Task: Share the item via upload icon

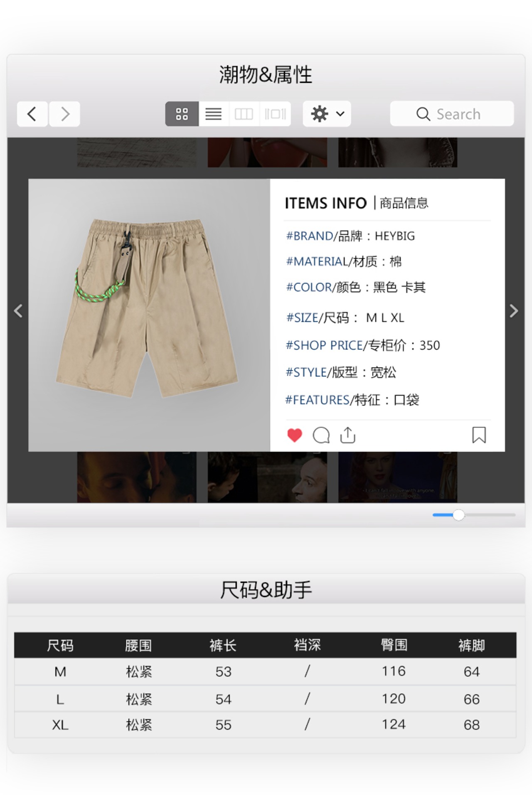Action: [x=347, y=435]
